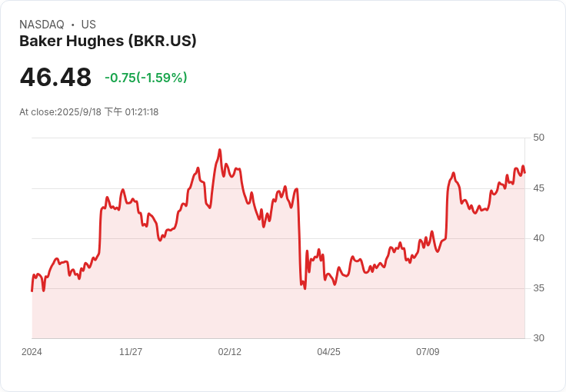
Task: Click the 30 price axis label
Action: [x=538, y=338]
